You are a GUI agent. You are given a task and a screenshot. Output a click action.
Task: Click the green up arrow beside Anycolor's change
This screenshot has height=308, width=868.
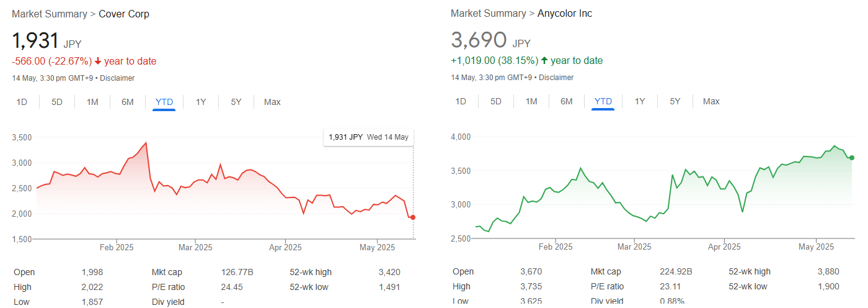[544, 61]
